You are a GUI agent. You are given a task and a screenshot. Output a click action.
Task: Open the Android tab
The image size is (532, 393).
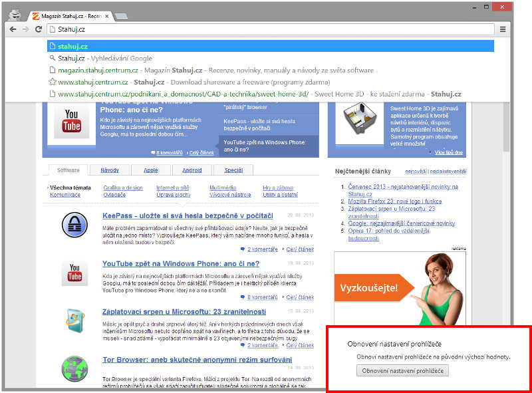pyautogui.click(x=192, y=170)
